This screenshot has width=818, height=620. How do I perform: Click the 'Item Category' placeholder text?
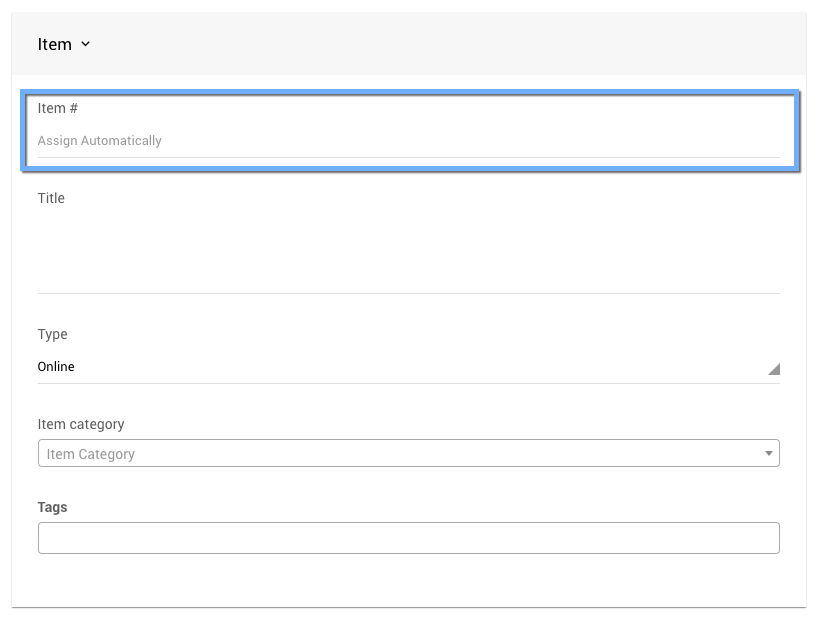[90, 454]
